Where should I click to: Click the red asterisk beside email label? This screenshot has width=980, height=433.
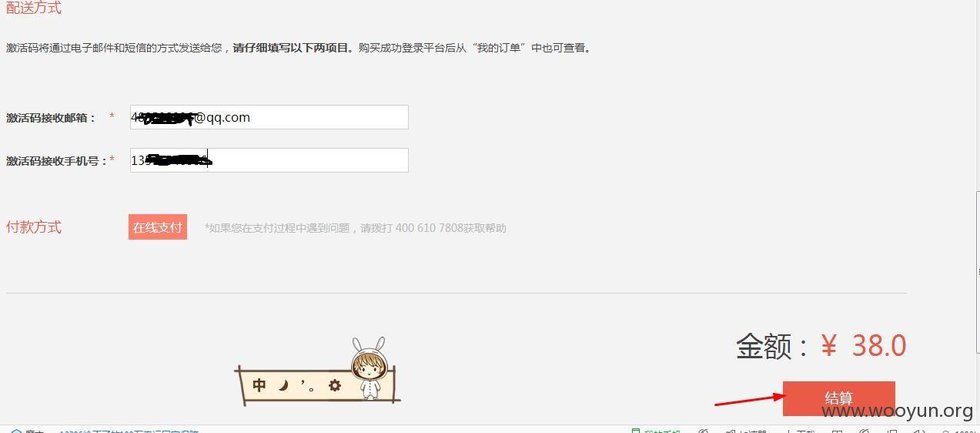coord(112,116)
